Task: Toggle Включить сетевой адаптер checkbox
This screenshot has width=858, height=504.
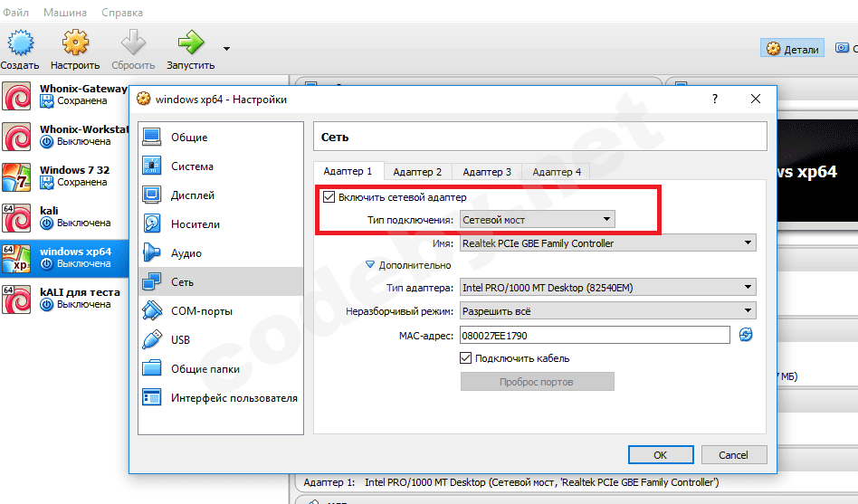Action: click(329, 197)
